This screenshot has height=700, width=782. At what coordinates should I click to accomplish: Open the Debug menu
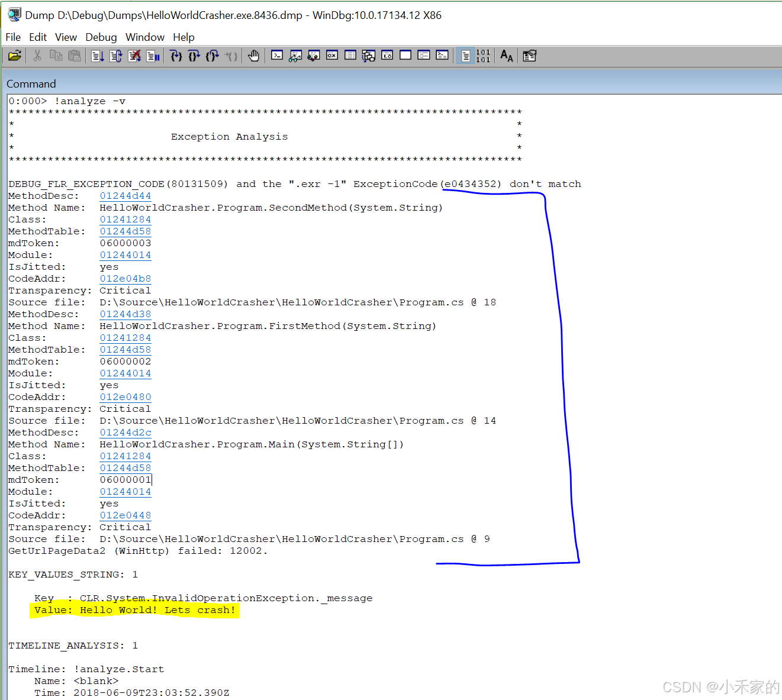coord(101,37)
